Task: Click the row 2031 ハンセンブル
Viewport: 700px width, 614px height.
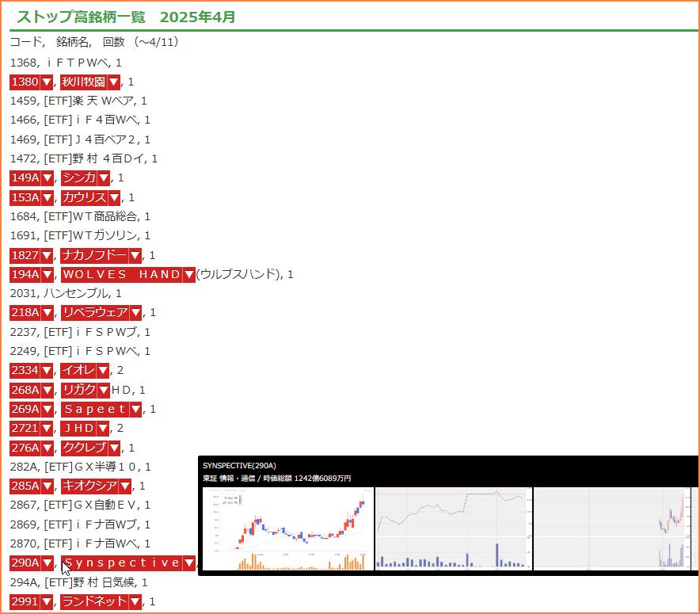Action: tap(66, 293)
